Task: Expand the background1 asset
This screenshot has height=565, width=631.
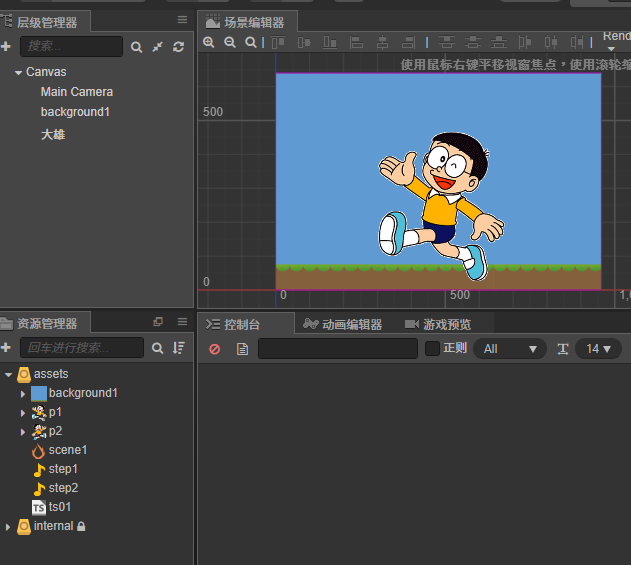Action: click(23, 394)
